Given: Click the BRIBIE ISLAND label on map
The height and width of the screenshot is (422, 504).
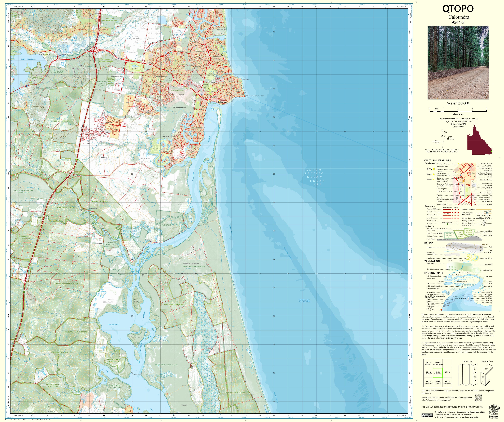Looking at the screenshot, I should tap(189, 274).
